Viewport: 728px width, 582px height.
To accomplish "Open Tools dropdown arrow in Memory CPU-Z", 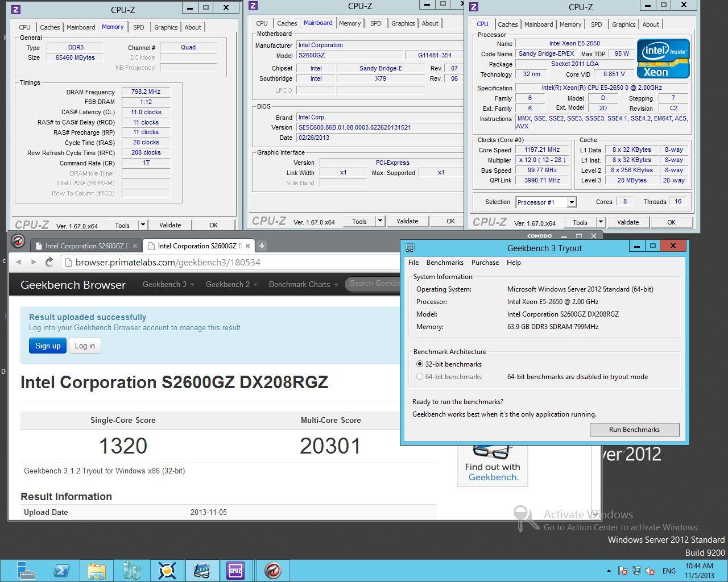I will pos(143,225).
